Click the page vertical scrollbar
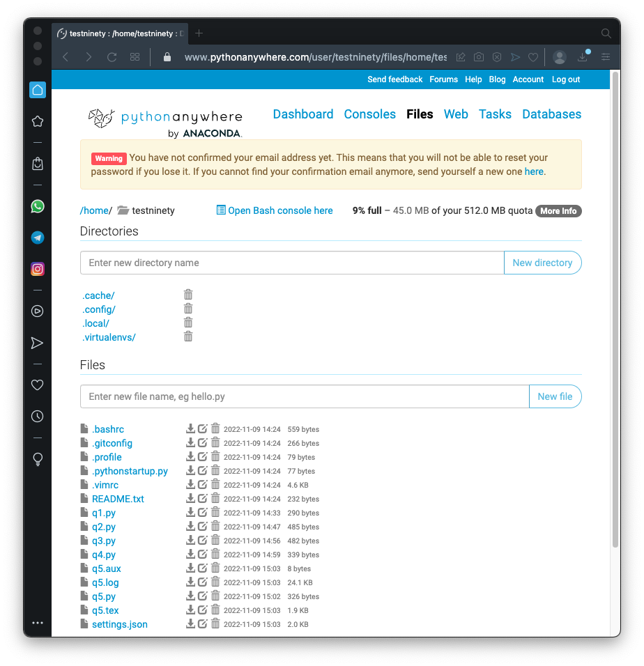 [x=615, y=309]
